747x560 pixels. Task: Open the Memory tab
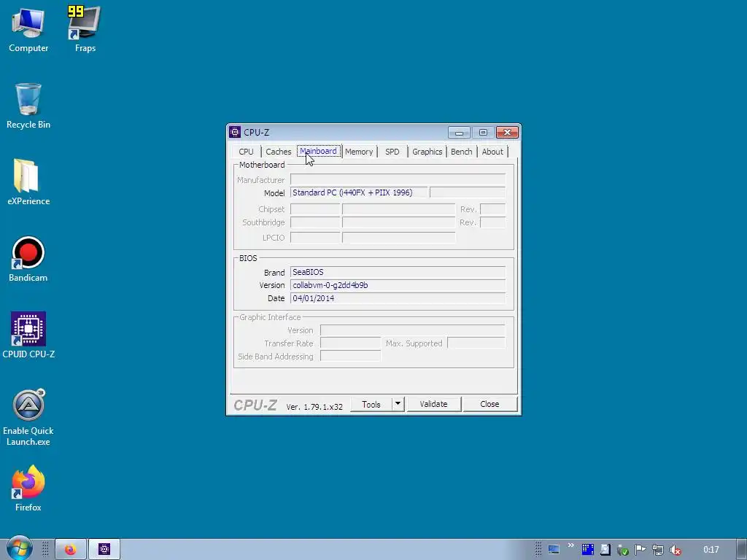pos(359,152)
